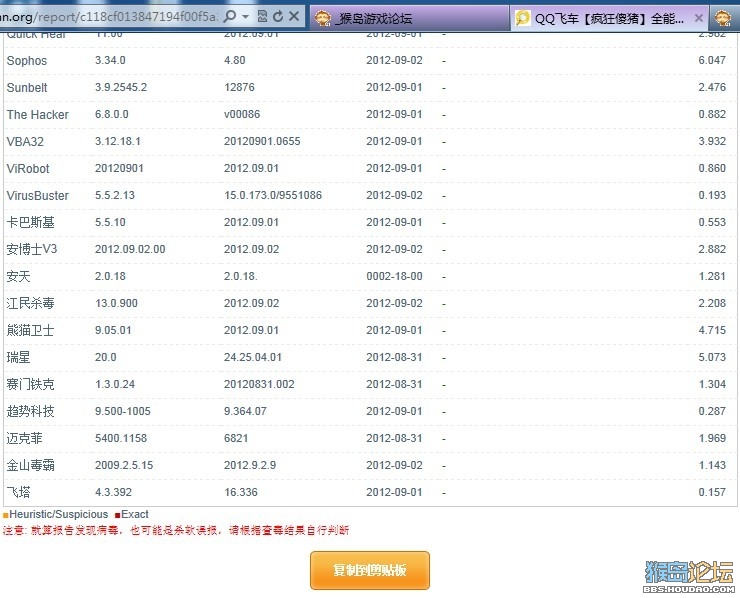Click the 金山毒霸 scanner name
The height and width of the screenshot is (598, 740).
pyautogui.click(x=31, y=465)
